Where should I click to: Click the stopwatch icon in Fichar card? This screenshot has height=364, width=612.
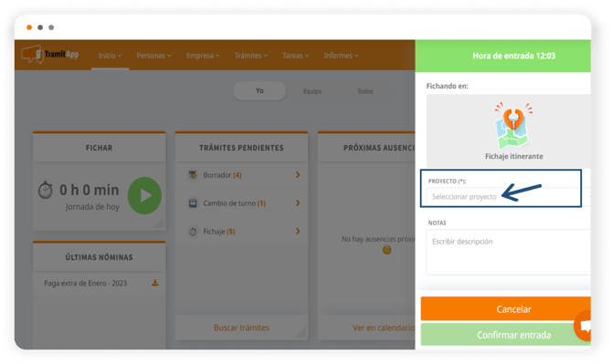[x=46, y=191]
